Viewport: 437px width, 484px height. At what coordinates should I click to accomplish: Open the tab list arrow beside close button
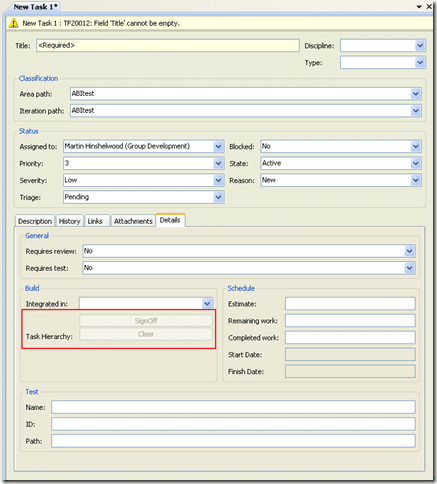419,7
